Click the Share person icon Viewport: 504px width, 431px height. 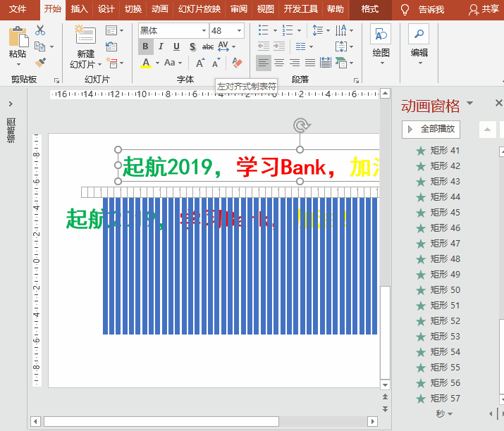coord(473,10)
